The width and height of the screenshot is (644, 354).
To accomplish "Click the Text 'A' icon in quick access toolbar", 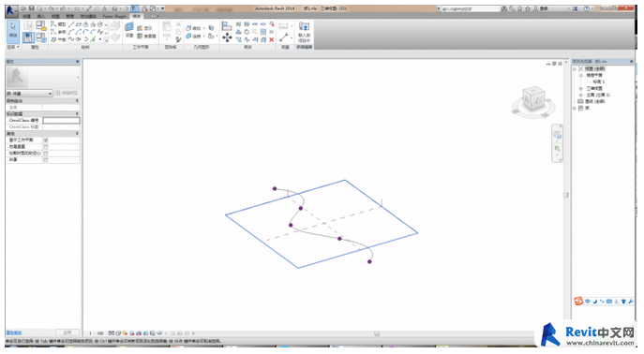I will click(x=104, y=8).
